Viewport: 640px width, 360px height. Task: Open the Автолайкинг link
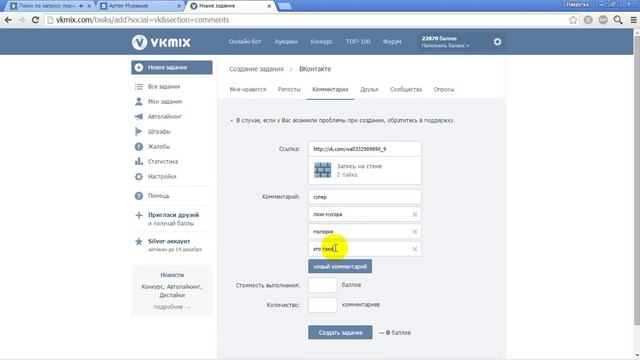point(164,117)
